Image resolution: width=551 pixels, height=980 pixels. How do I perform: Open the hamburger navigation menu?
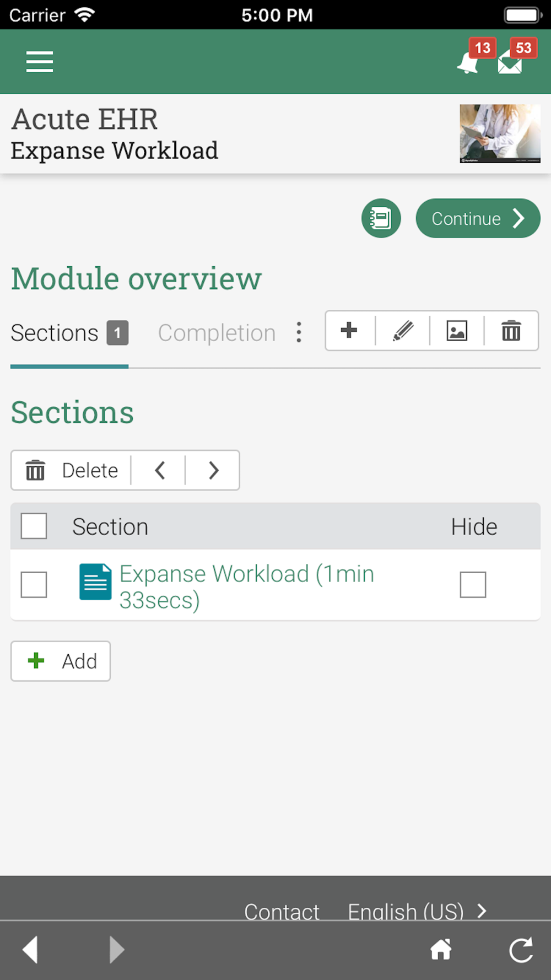pos(40,62)
